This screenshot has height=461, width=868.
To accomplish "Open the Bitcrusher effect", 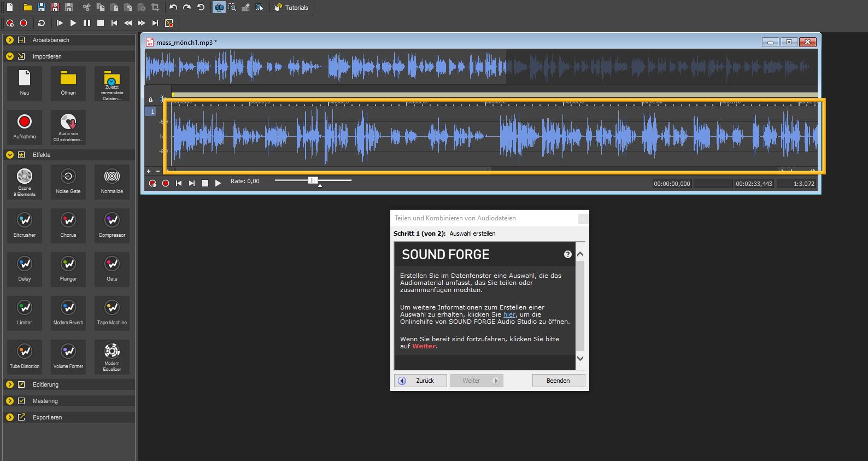I will point(25,226).
